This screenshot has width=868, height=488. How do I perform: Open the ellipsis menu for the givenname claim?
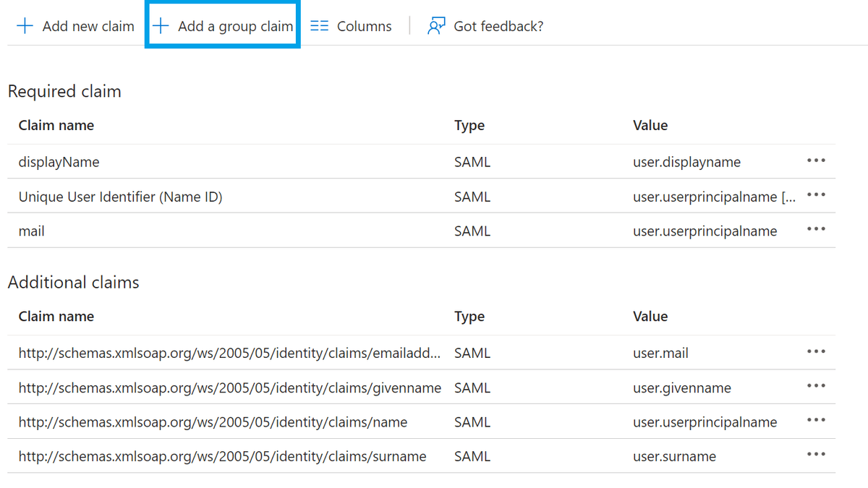pyautogui.click(x=816, y=385)
